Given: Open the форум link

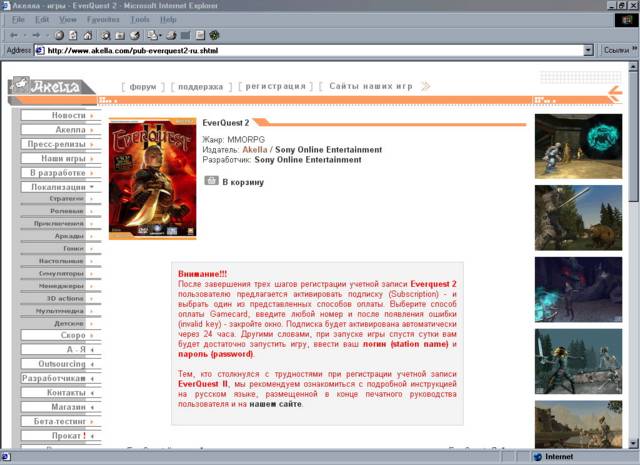Looking at the screenshot, I should (143, 87).
